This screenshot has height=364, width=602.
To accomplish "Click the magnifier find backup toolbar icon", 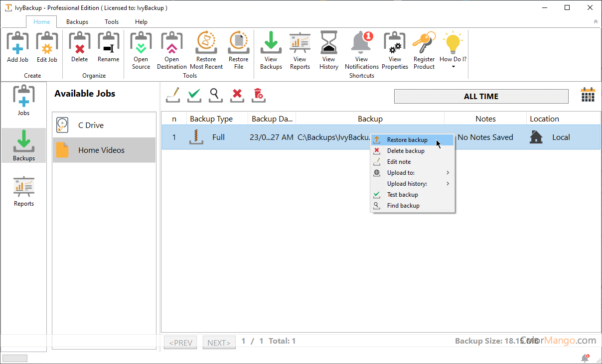I will (x=215, y=95).
